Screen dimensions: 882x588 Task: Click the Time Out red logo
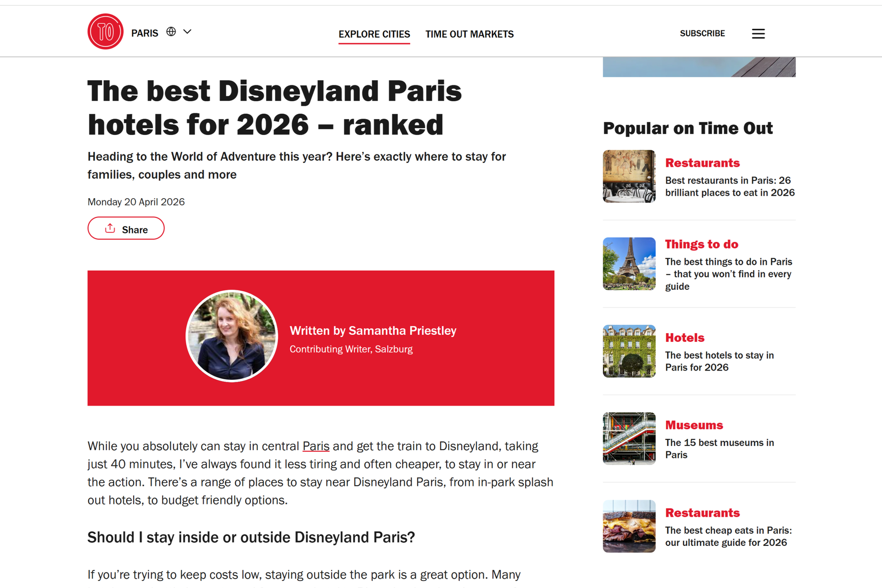tap(105, 32)
